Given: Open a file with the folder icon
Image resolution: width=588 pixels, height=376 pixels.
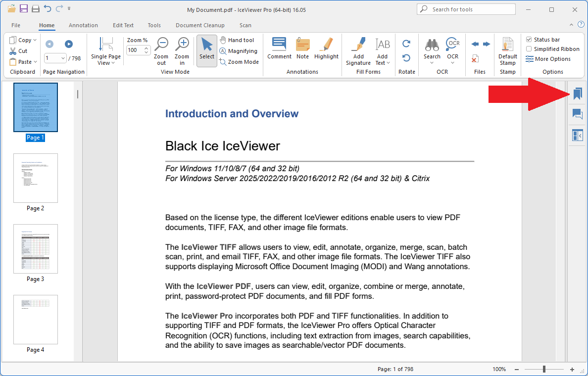Looking at the screenshot, I should pyautogui.click(x=11, y=8).
